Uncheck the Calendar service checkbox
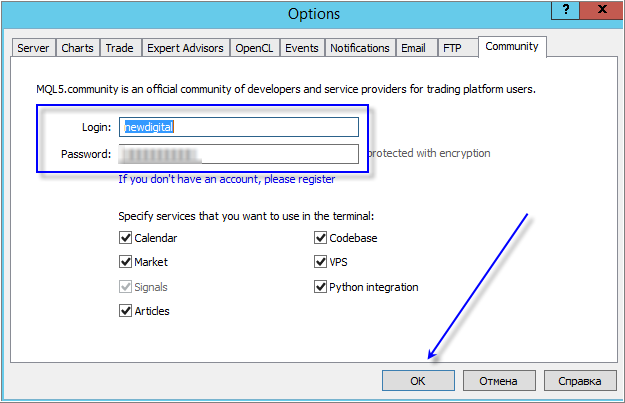625x403 pixels. [x=125, y=238]
